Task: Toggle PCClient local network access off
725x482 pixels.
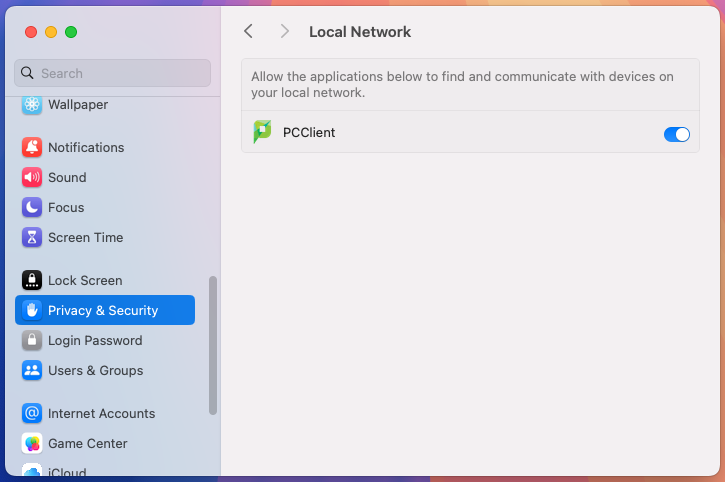Action: click(676, 134)
